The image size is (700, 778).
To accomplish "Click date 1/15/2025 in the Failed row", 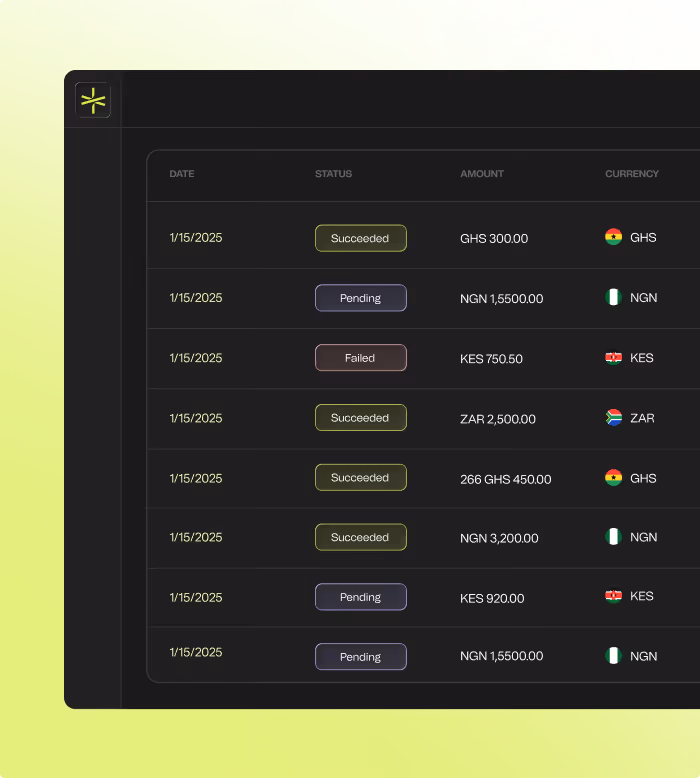I will pyautogui.click(x=196, y=358).
